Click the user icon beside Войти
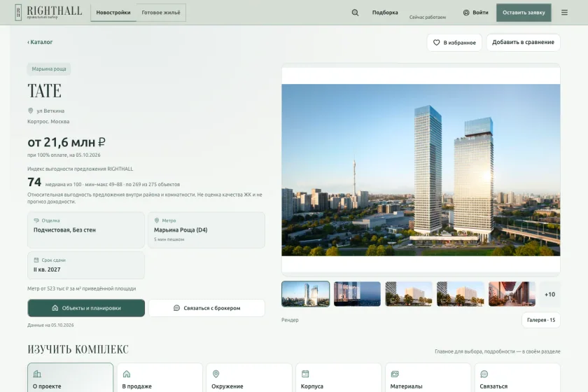The height and width of the screenshot is (392, 588). pos(466,13)
